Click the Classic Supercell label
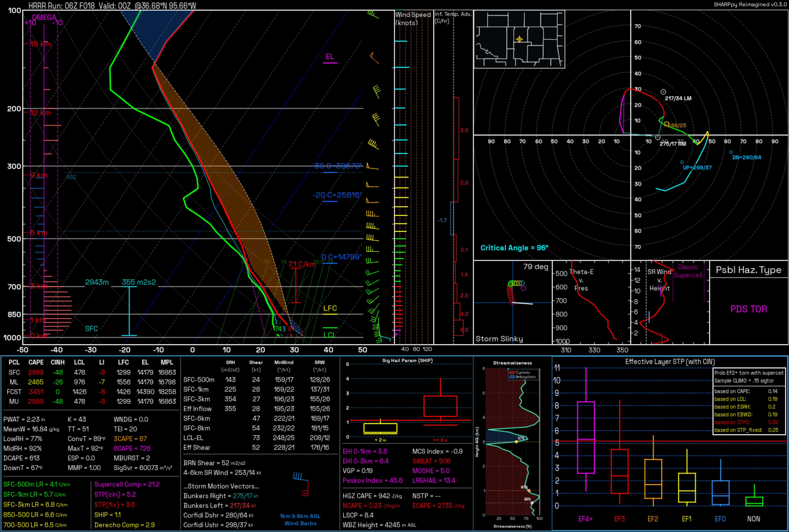This screenshot has height=532, width=789. (x=688, y=271)
